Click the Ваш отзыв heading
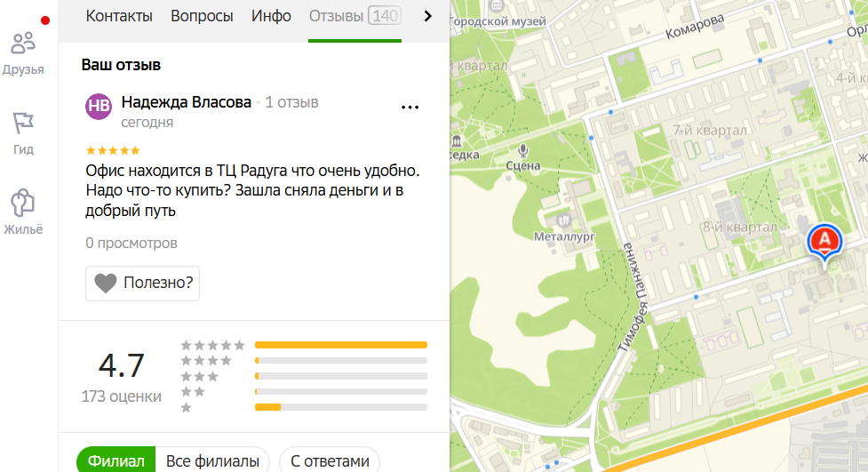Image resolution: width=868 pixels, height=472 pixels. point(121,65)
